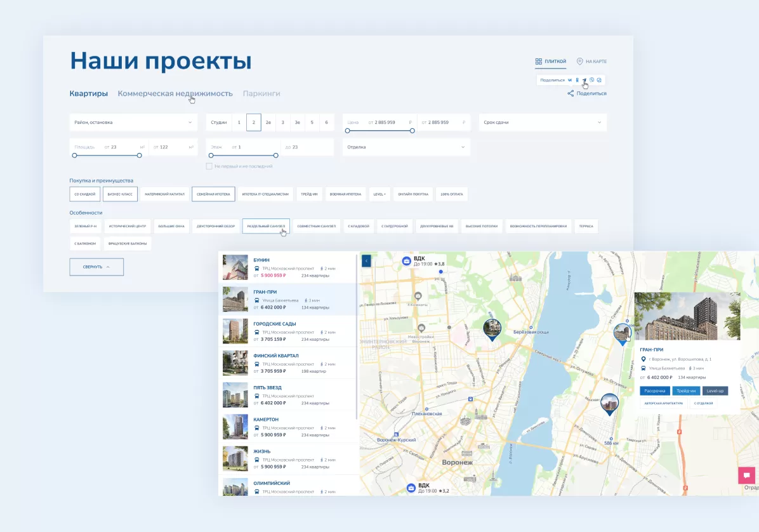This screenshot has width=759, height=532.
Task: Click the building pin beside the Гран-При card
Action: (x=623, y=334)
